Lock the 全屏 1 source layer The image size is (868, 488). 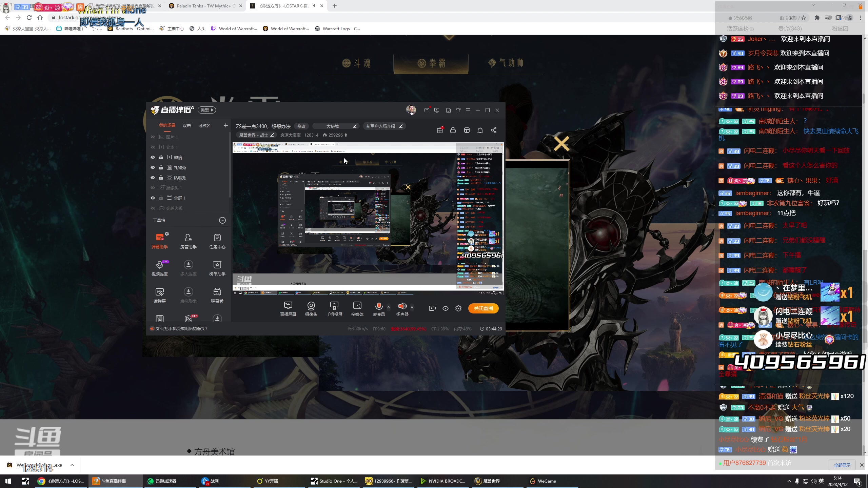click(161, 198)
